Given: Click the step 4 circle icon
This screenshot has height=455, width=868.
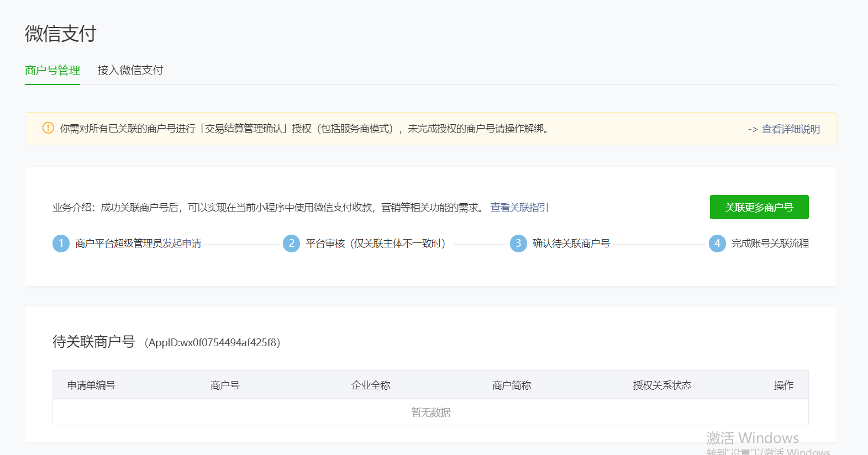Looking at the screenshot, I should (717, 244).
